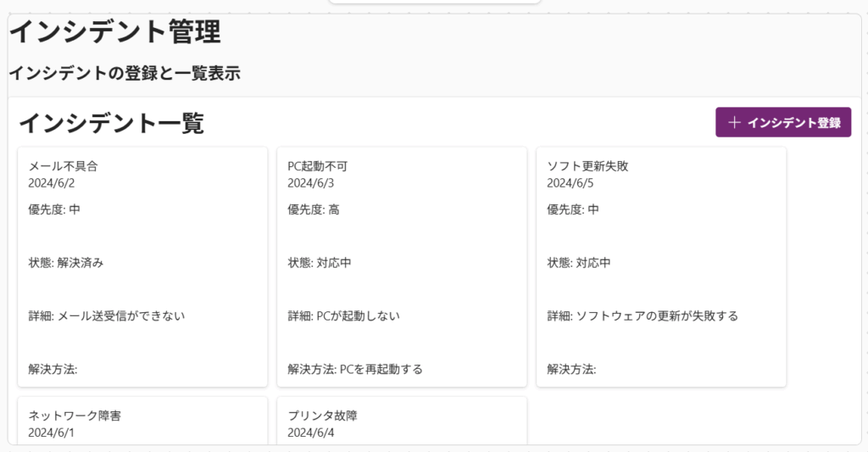Click date 2024/6/2 on メール不具合 card
868x452 pixels.
click(x=53, y=182)
